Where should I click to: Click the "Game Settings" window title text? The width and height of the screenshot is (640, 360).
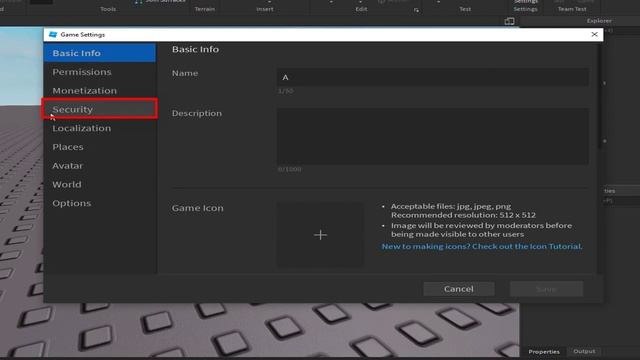83,35
